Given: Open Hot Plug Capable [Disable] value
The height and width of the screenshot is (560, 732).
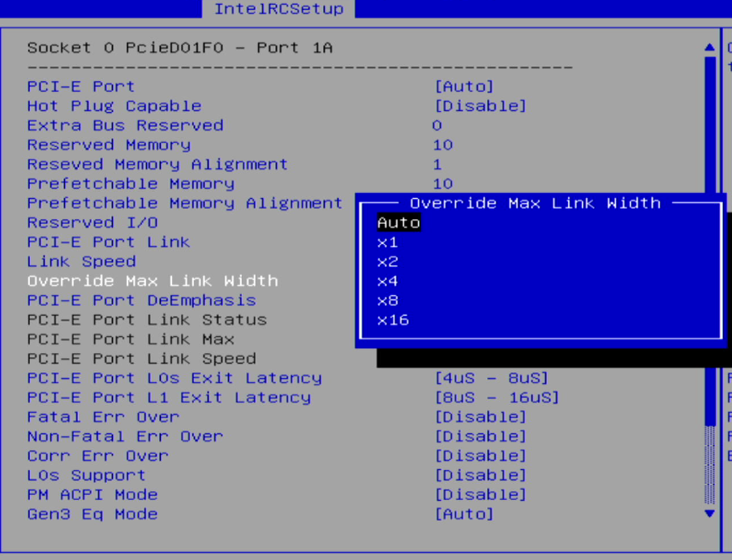Looking at the screenshot, I should [480, 106].
